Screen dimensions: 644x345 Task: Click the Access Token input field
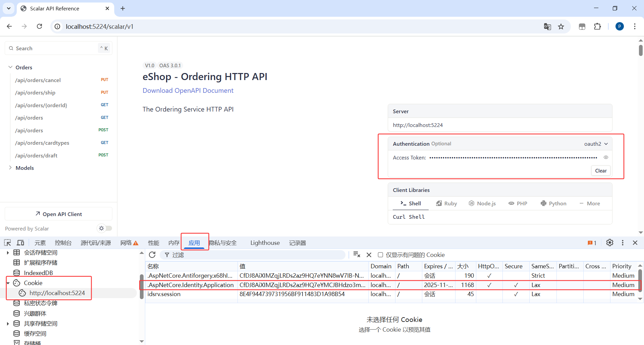[513, 157]
